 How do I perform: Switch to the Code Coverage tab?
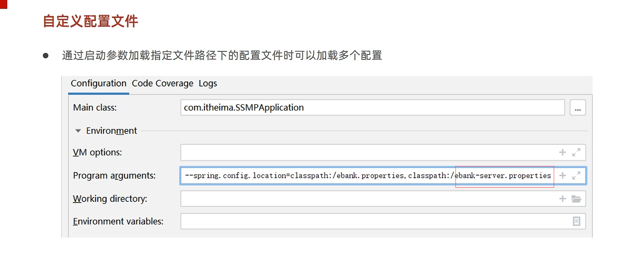coord(163,83)
